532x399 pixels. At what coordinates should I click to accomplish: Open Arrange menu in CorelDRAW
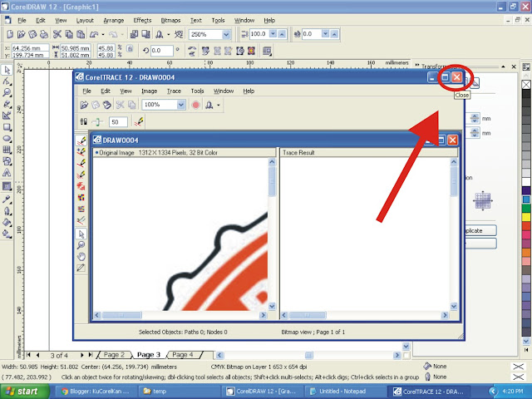coord(113,20)
